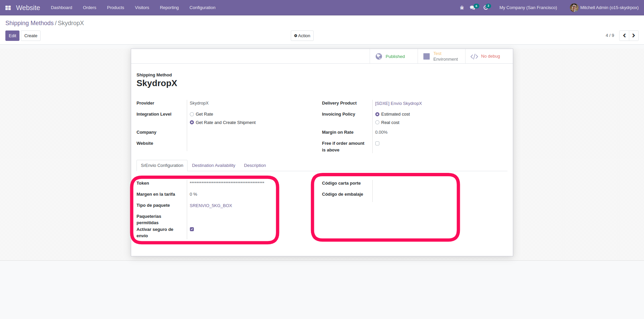644x319 pixels.
Task: Open Mitchell Admin user menu
Action: pyautogui.click(x=604, y=8)
